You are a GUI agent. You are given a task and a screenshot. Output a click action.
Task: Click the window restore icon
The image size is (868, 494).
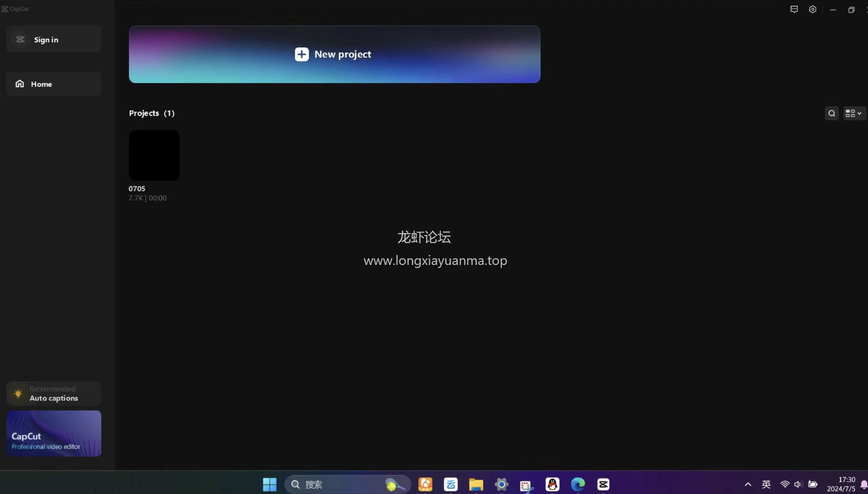[x=851, y=9]
